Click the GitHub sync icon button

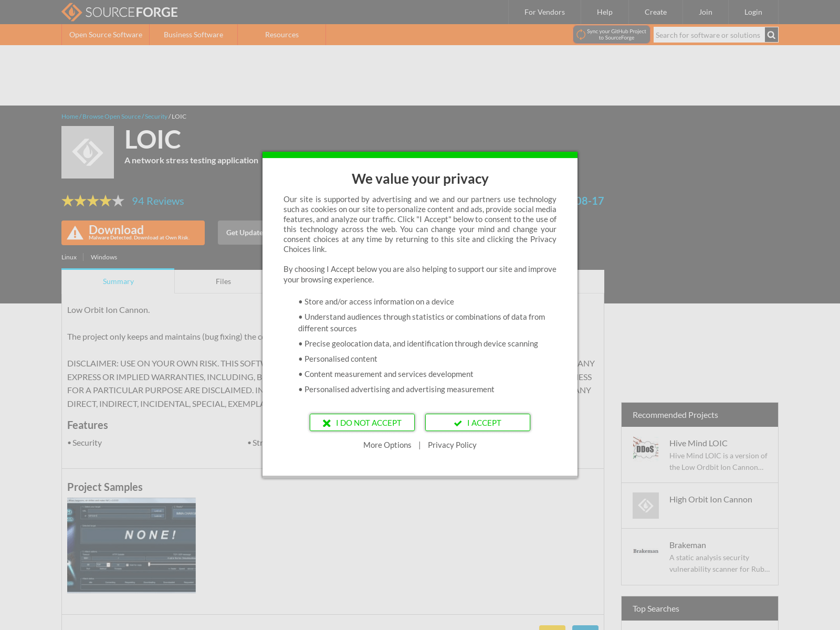[612, 35]
